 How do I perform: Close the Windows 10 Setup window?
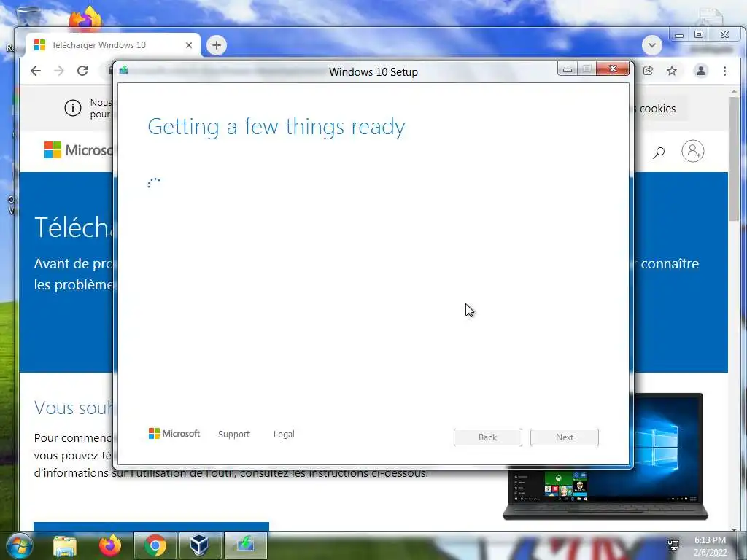coord(613,69)
